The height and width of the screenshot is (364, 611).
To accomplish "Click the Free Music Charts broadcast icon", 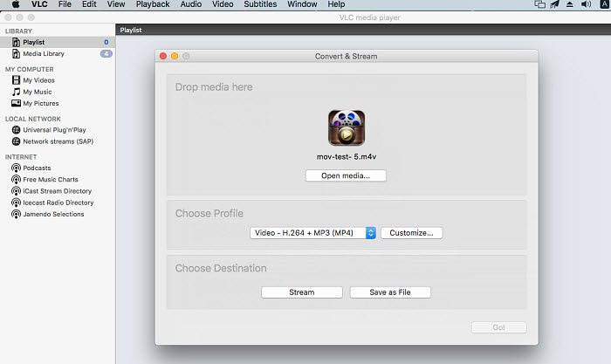I will 16,180.
